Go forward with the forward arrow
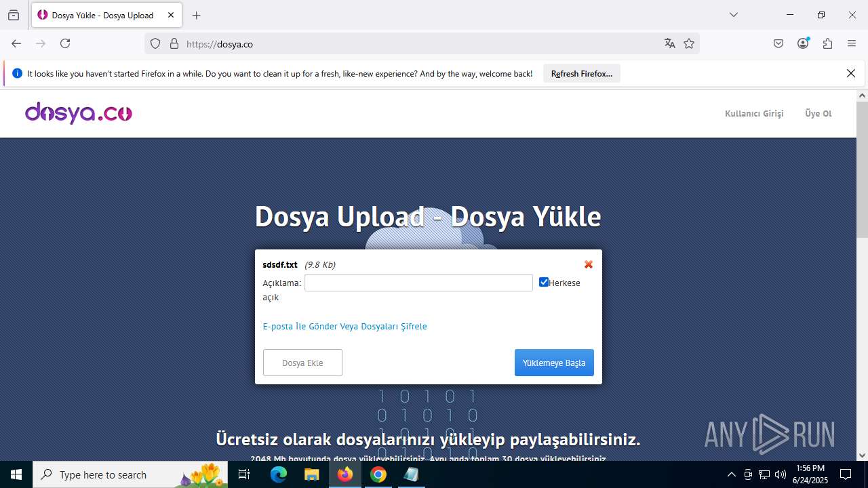 click(x=41, y=43)
